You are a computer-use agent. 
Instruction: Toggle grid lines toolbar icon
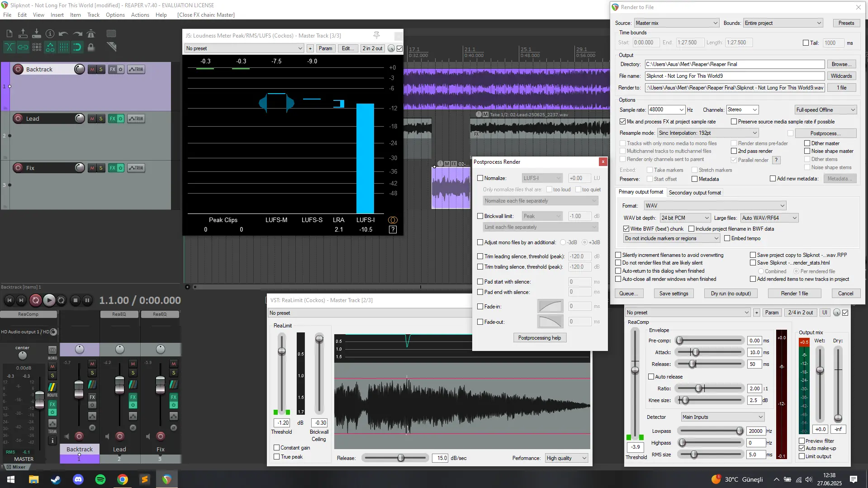(x=64, y=47)
